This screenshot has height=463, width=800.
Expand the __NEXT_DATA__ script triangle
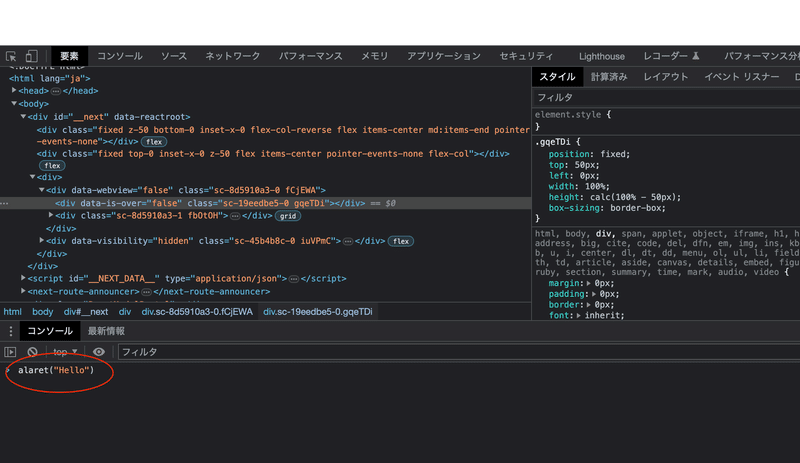tap(23, 278)
